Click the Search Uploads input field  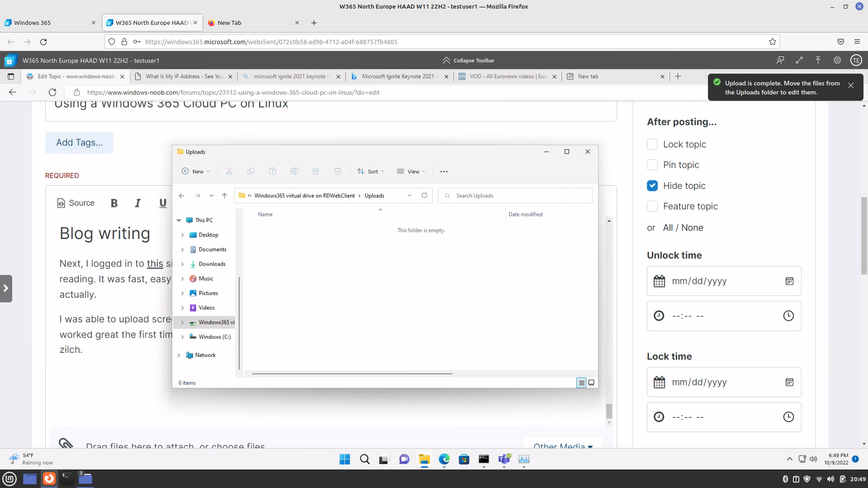click(x=515, y=196)
